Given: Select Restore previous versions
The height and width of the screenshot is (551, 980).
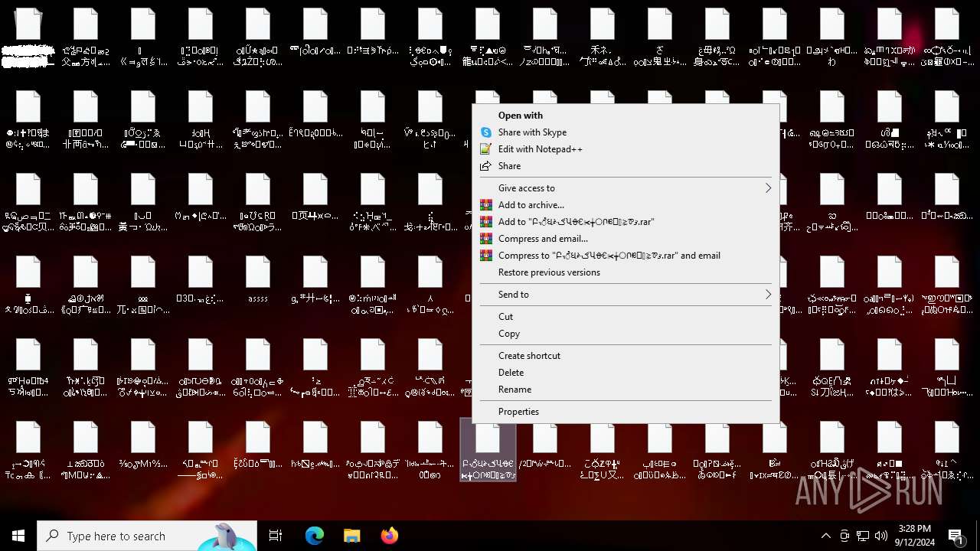Looking at the screenshot, I should tap(626, 272).
